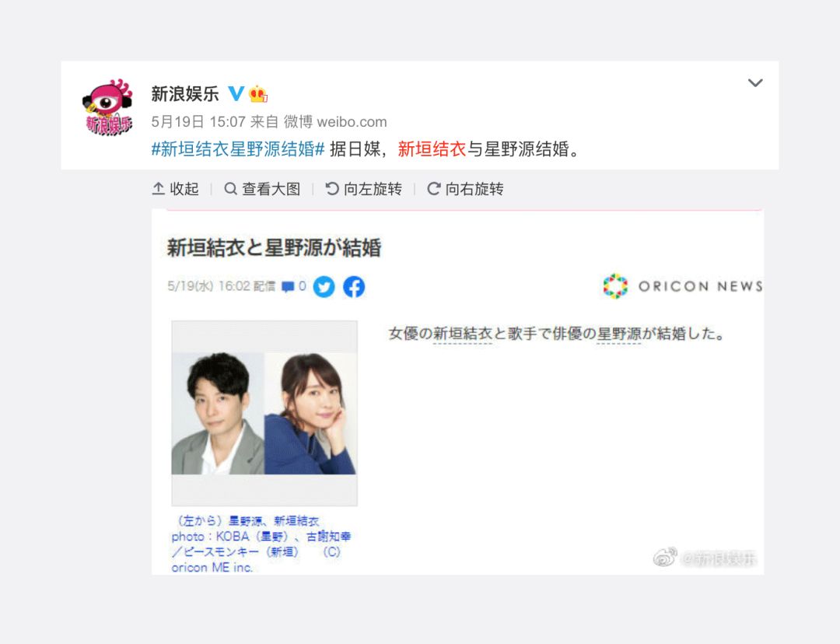The image size is (840, 644).
Task: Collapse the image with 收起
Action: (x=175, y=189)
